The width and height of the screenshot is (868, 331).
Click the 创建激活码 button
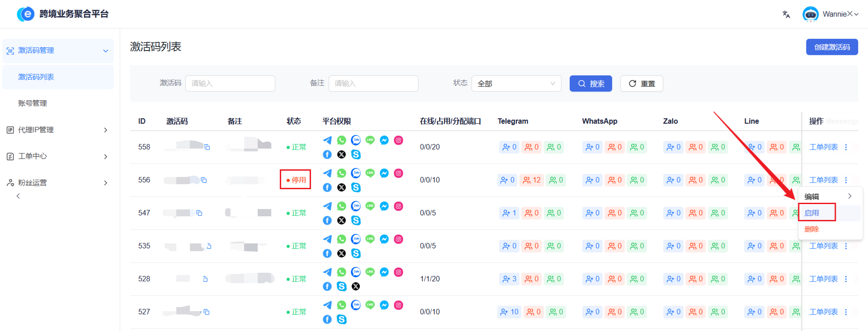click(x=831, y=47)
